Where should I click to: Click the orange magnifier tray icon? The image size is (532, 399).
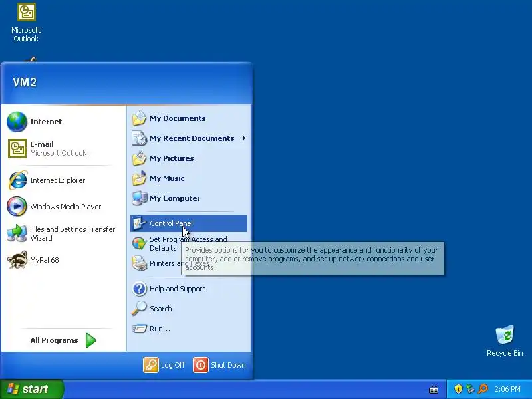coord(483,389)
